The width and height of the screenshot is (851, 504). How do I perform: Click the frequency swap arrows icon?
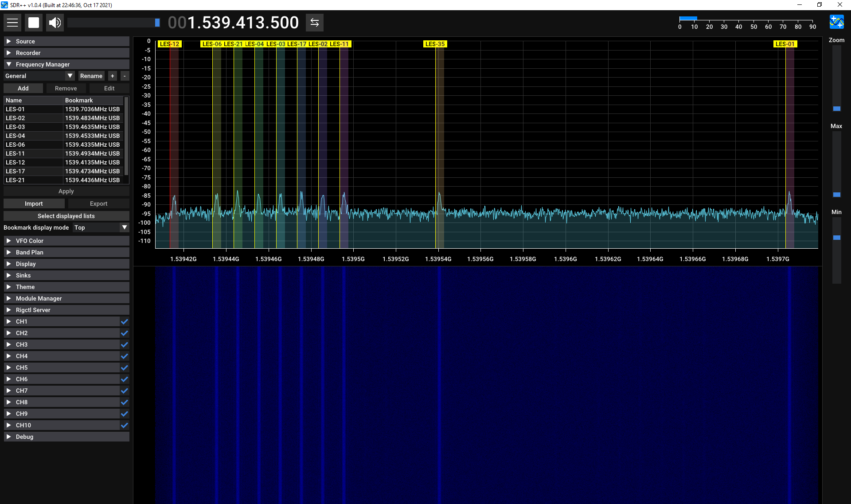(x=314, y=22)
